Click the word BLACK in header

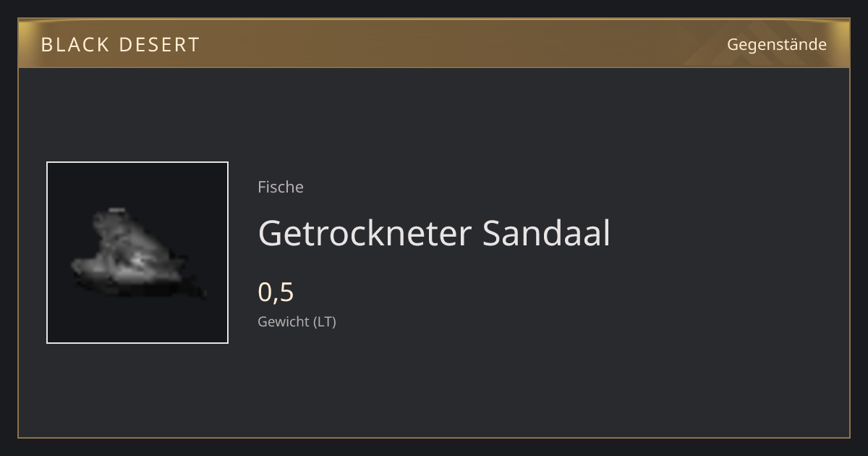tap(75, 44)
